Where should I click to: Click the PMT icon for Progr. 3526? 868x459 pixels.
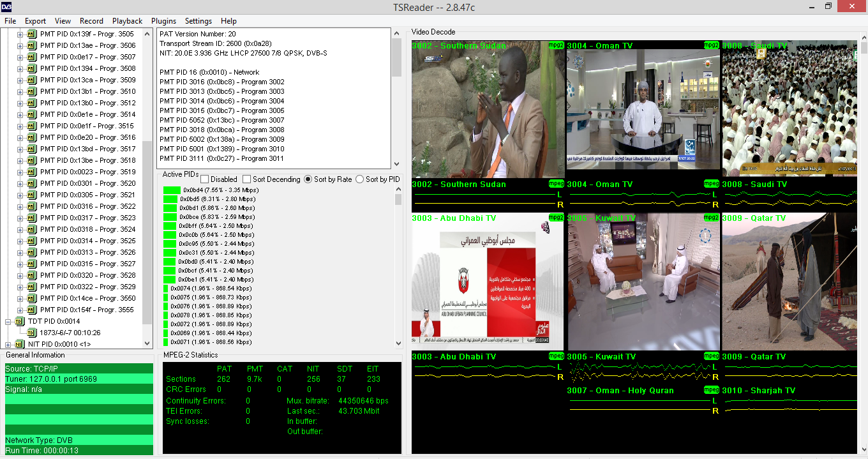[x=32, y=253]
